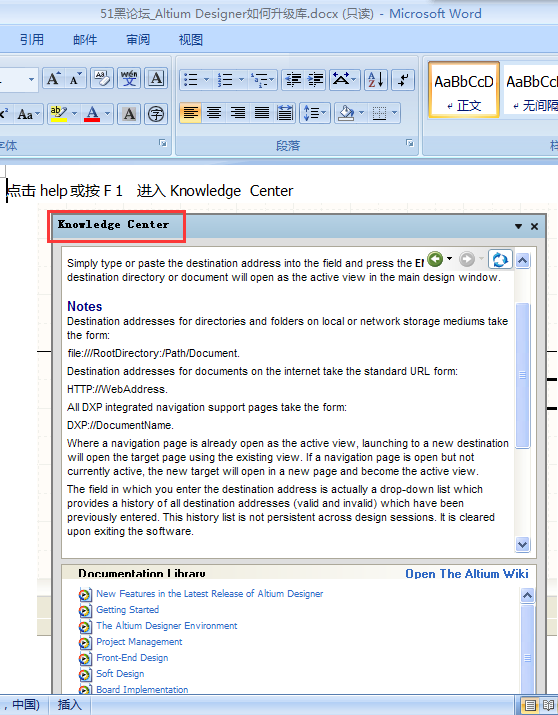558x715 pixels.
Task: Open The Altium Wiki link
Action: coord(467,574)
